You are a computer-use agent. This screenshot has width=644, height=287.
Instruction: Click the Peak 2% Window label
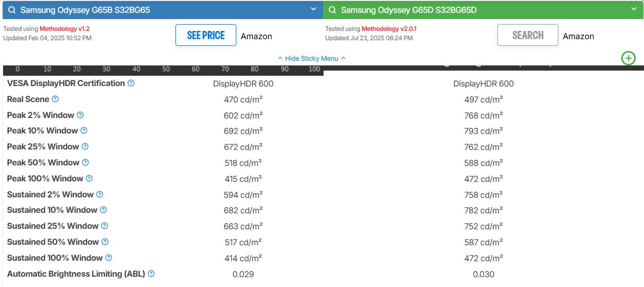tap(41, 115)
